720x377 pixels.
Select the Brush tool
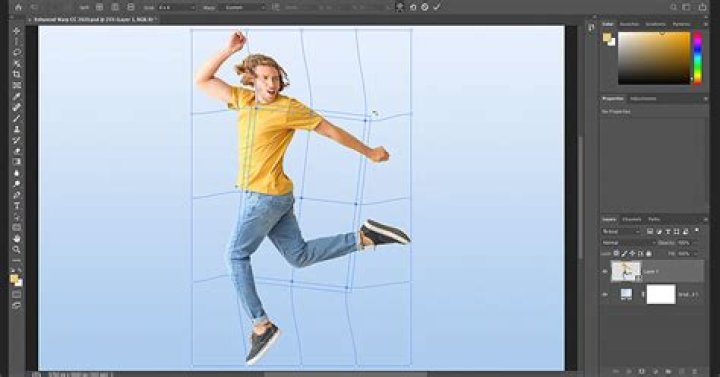(x=17, y=118)
